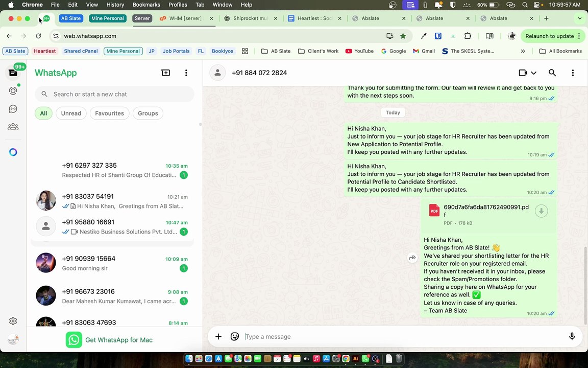Open the Status updates icon in WhatsApp sidebar
Image resolution: width=588 pixels, height=368 pixels.
tap(13, 90)
